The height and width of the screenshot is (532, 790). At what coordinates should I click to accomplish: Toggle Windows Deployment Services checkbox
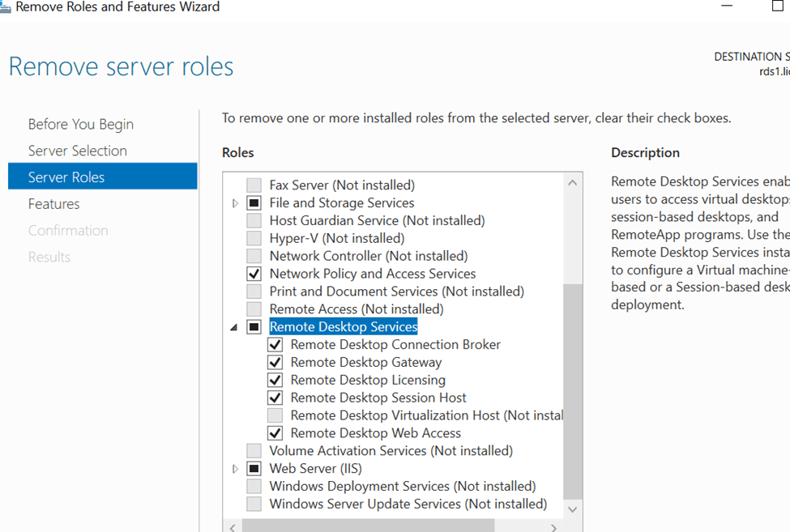tap(254, 486)
